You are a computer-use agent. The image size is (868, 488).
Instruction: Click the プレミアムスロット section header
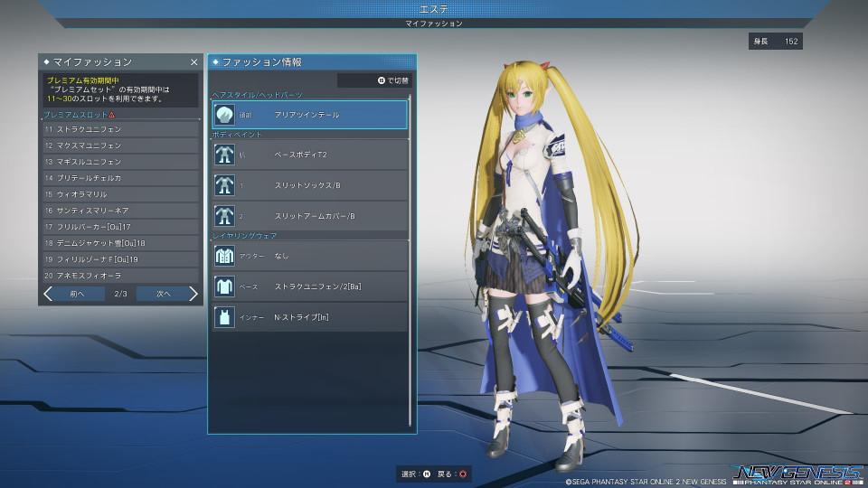pos(76,115)
